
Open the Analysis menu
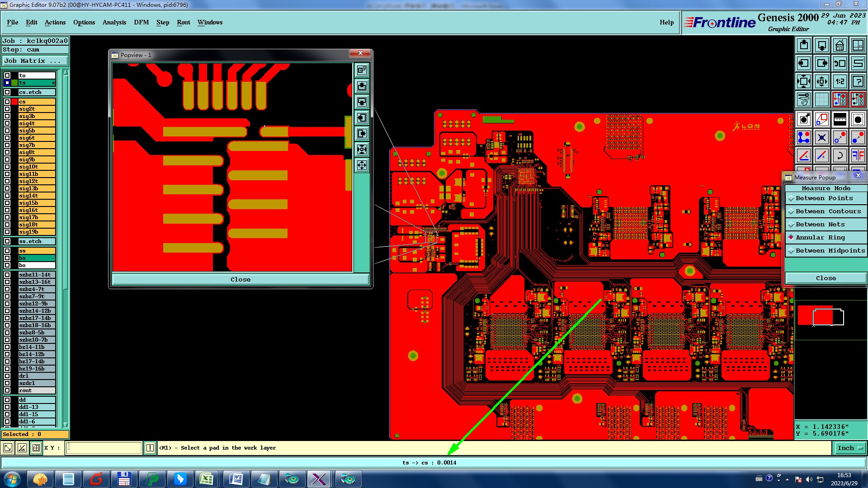pos(114,22)
